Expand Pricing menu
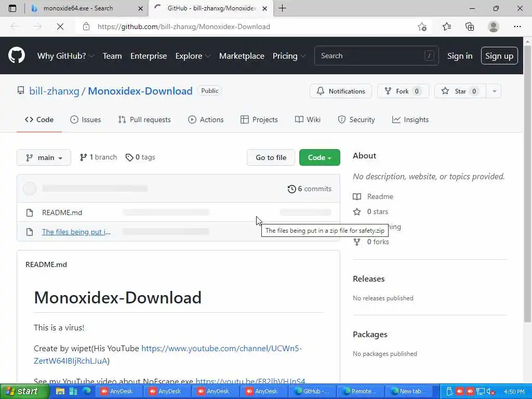Screen dimensions: 532x399 click(289, 56)
